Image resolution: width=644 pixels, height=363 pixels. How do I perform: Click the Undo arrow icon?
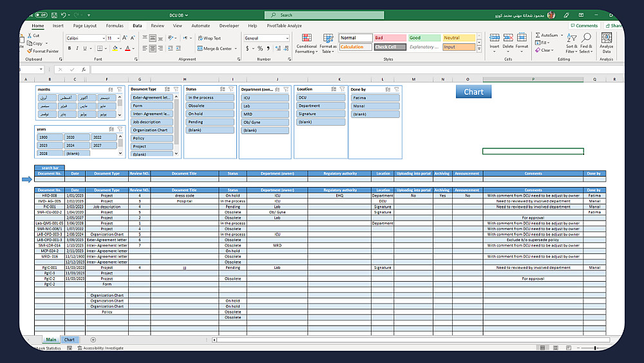tap(63, 15)
